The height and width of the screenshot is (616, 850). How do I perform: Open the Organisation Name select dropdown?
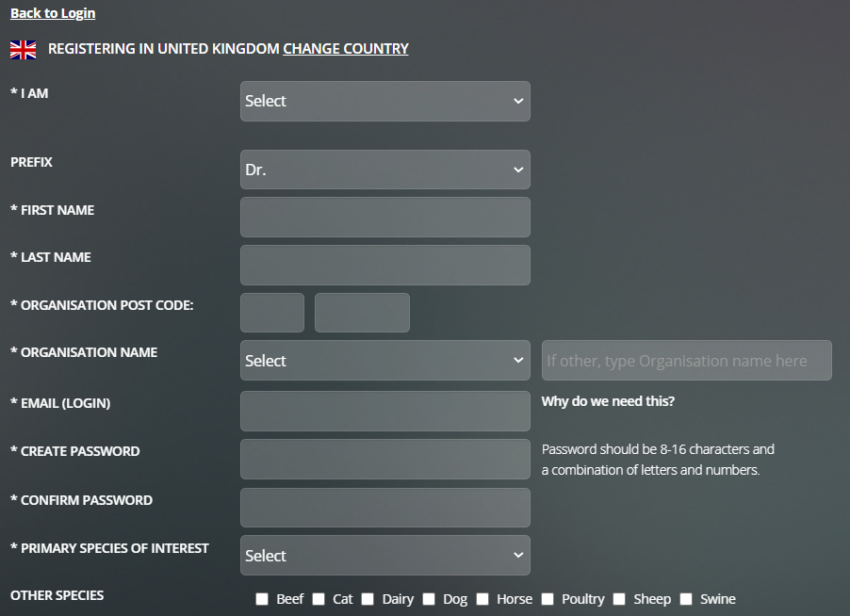point(384,361)
